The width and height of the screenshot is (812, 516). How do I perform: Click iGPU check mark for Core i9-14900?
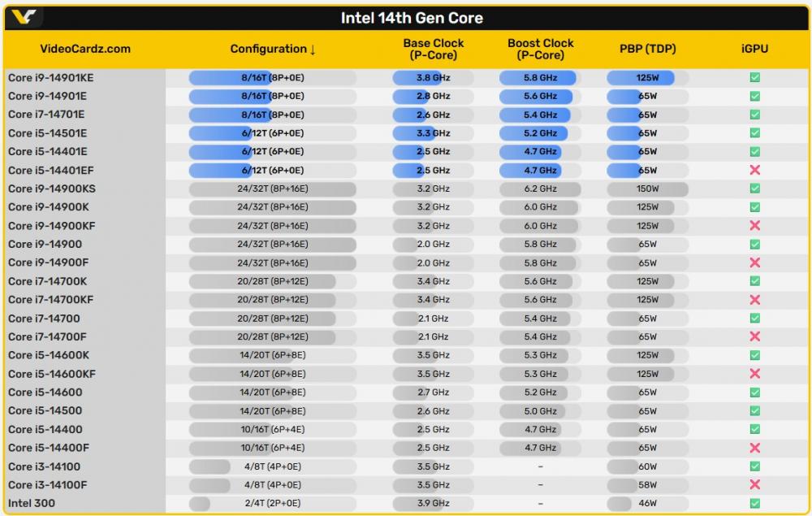755,244
